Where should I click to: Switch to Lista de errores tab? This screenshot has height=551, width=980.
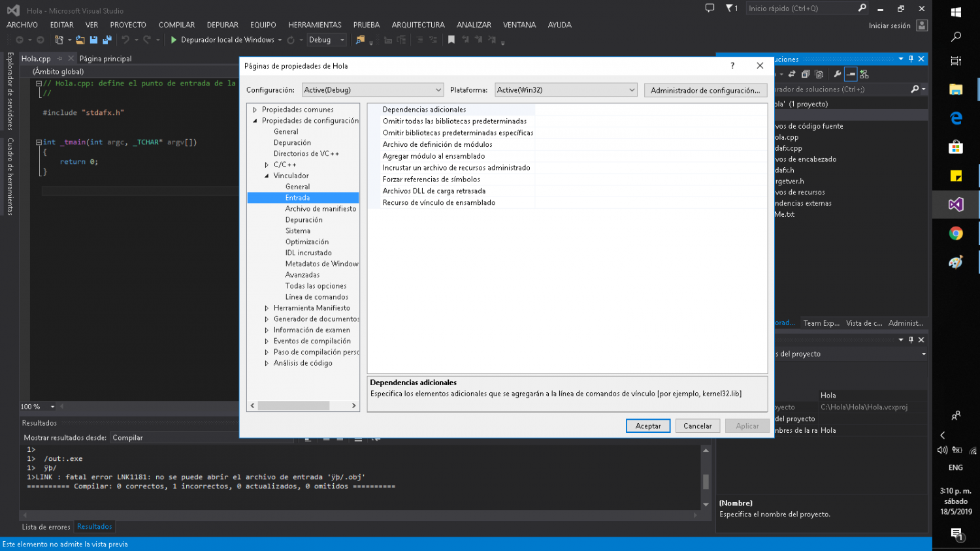[46, 527]
